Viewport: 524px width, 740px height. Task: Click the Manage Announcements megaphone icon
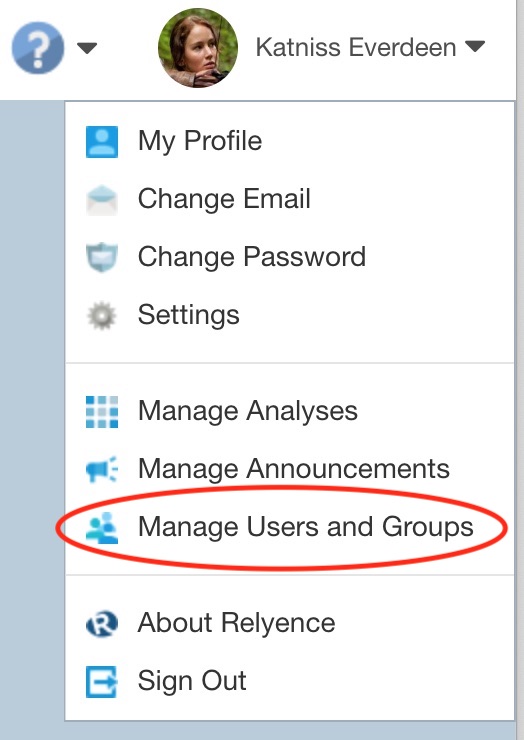tap(102, 469)
